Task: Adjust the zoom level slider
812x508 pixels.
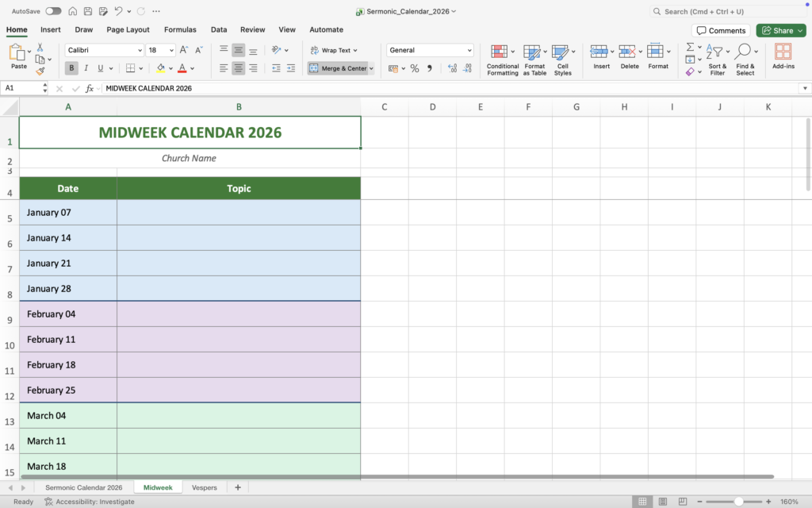Action: click(x=738, y=502)
